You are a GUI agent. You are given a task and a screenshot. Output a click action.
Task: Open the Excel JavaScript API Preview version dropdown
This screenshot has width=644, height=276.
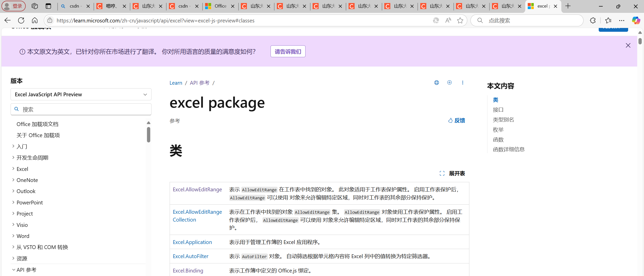(81, 95)
